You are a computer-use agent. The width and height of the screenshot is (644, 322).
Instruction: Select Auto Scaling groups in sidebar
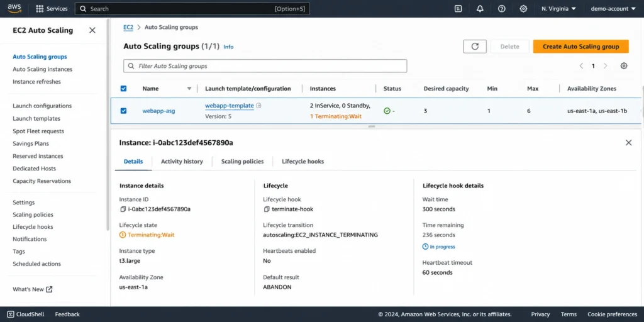coord(40,57)
